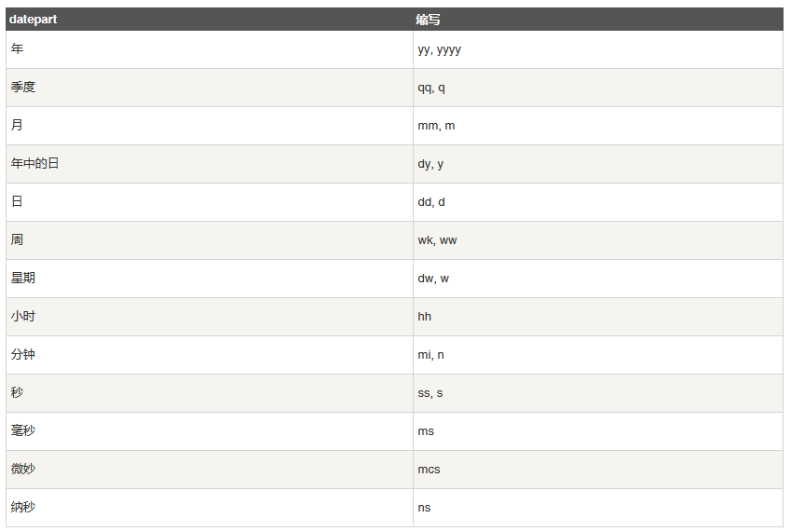Select the 年 cell
Viewport: 791px width, 532px height.
[x=18, y=49]
